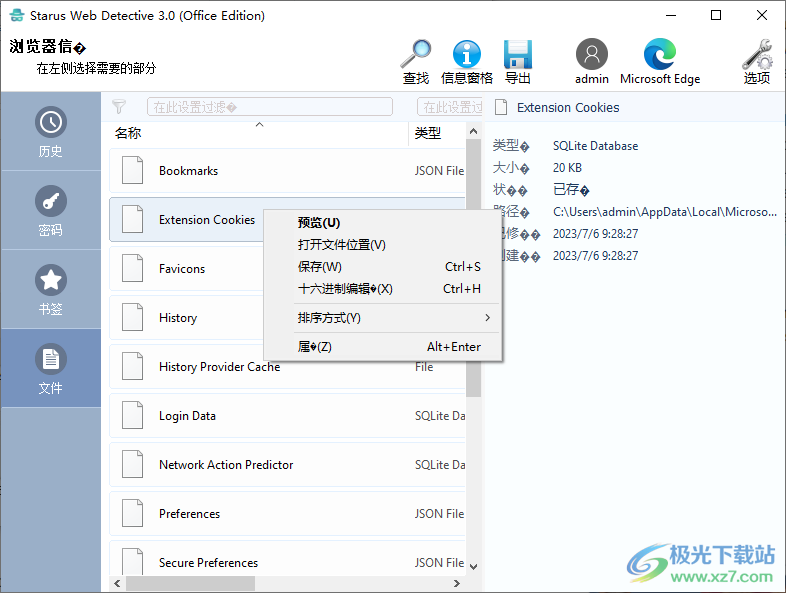Click the vertical scrollbar up arrow

click(x=473, y=131)
